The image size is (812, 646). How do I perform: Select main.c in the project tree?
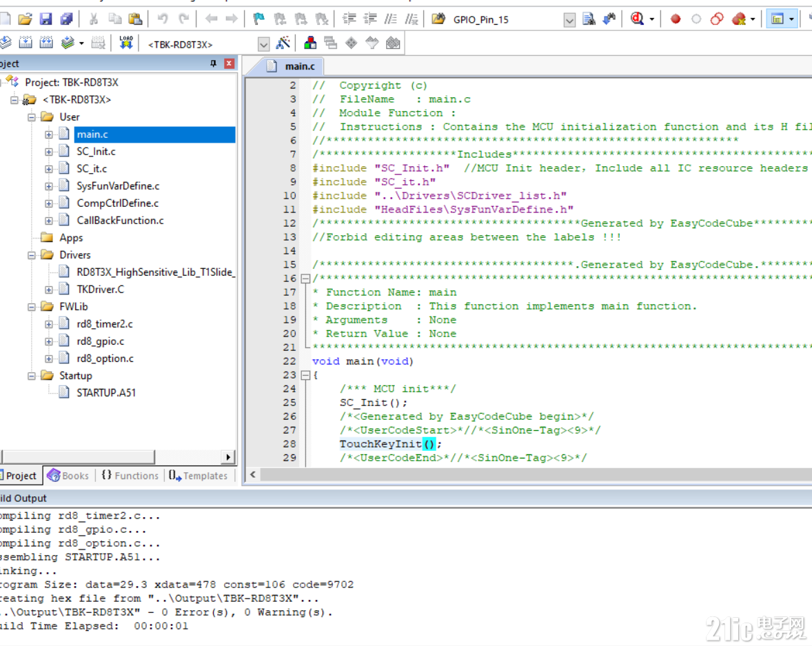coord(154,134)
